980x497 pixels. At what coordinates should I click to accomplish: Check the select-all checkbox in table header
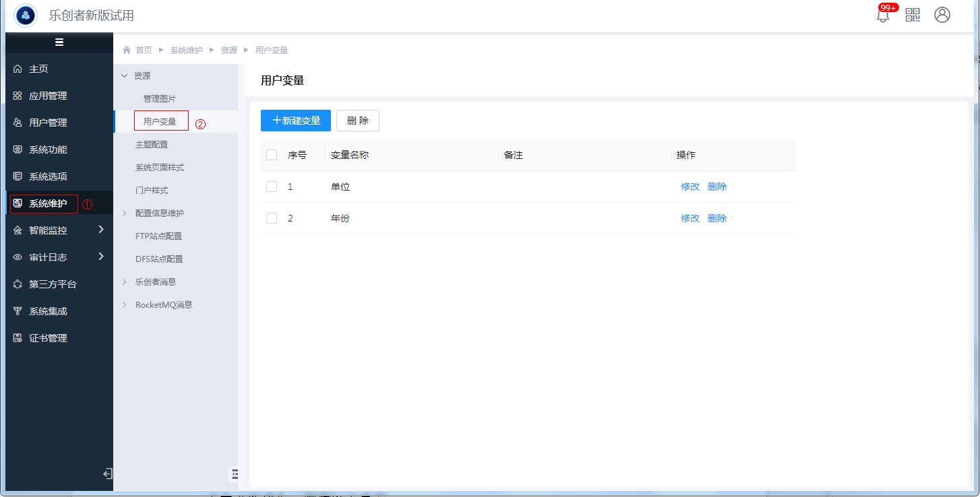coord(272,155)
